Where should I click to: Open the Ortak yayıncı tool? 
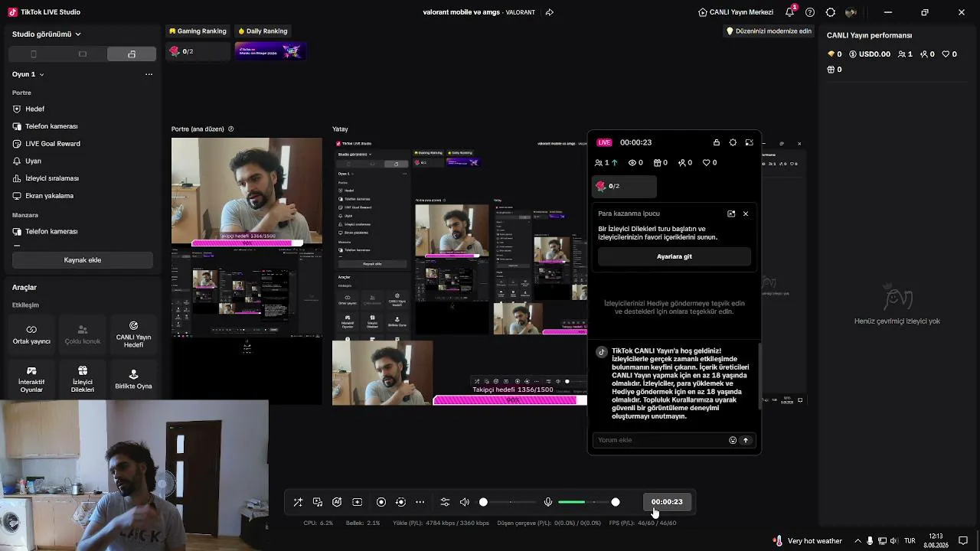pos(31,335)
